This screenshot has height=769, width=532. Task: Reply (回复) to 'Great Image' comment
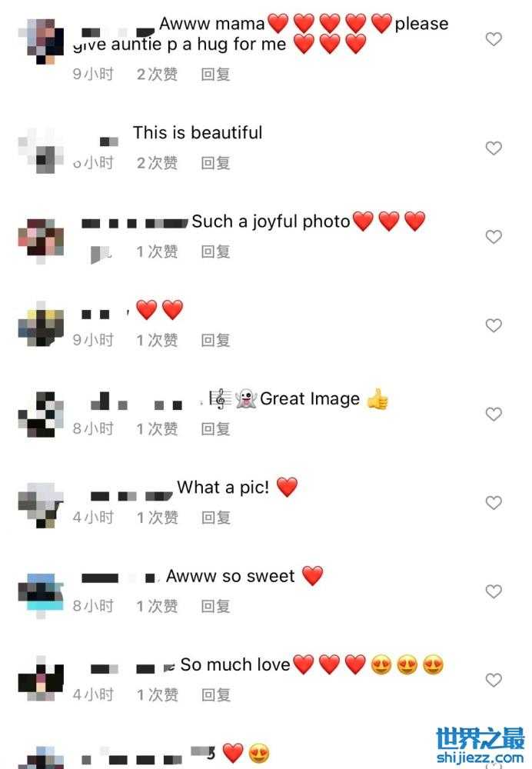215,428
